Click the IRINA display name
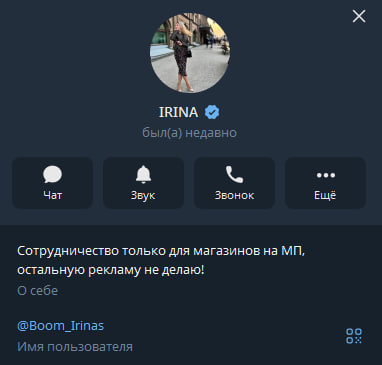 [179, 112]
